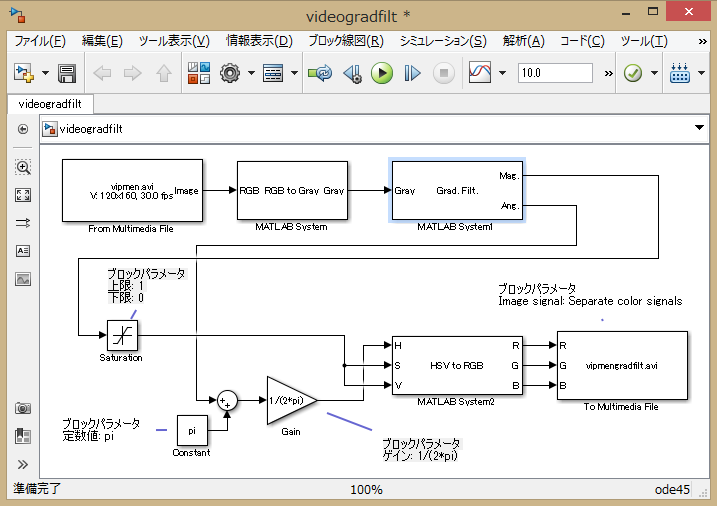
Task: Select the videogradfilt tab
Action: click(x=50, y=103)
